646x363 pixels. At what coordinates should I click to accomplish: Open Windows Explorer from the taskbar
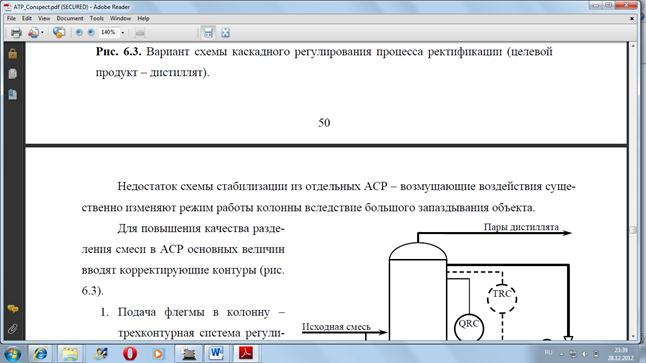70,354
